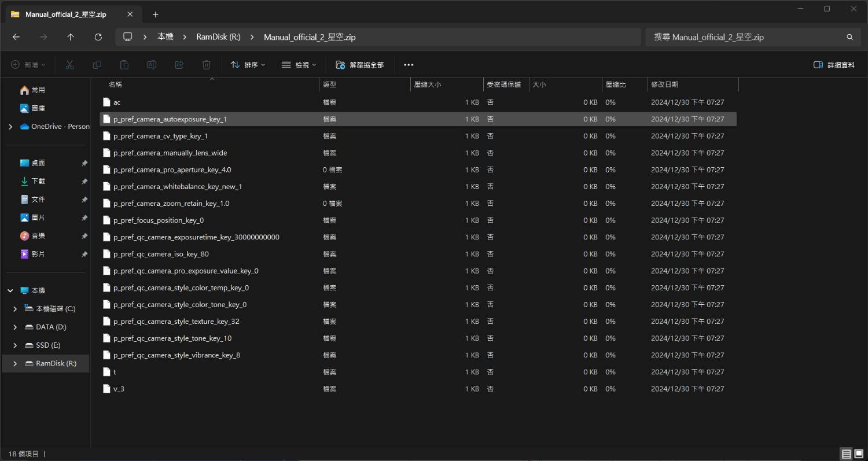Click 解壓縮全部 extract all button
This screenshot has height=461, width=868.
[360, 65]
